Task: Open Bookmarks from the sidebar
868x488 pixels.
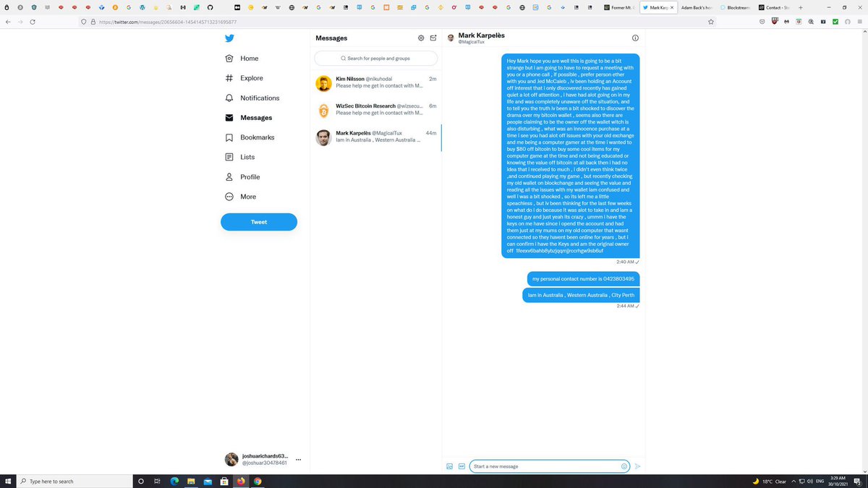Action: click(x=250, y=137)
